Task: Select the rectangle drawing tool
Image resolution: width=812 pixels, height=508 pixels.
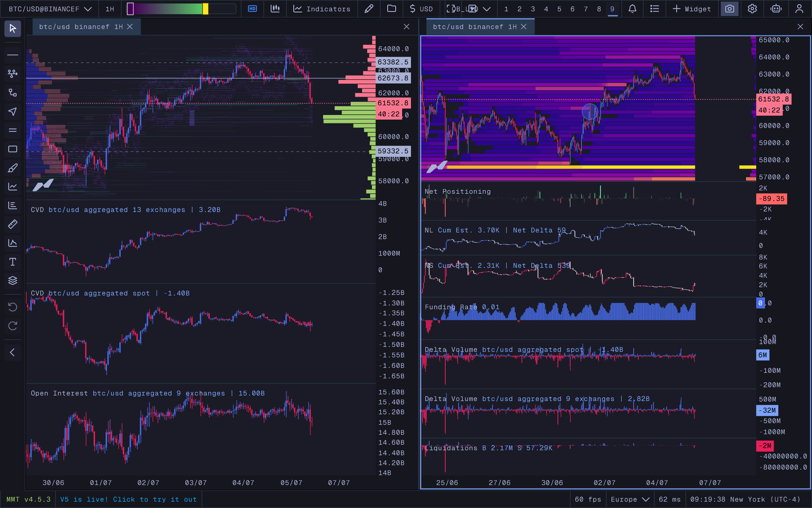Action: 12,149
